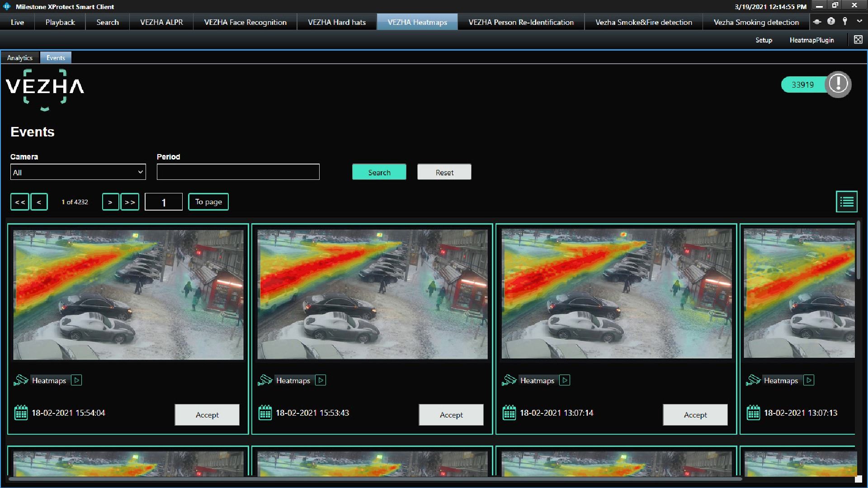Click the calendar icon next to 18-02-2021 13:07:14

[509, 413]
